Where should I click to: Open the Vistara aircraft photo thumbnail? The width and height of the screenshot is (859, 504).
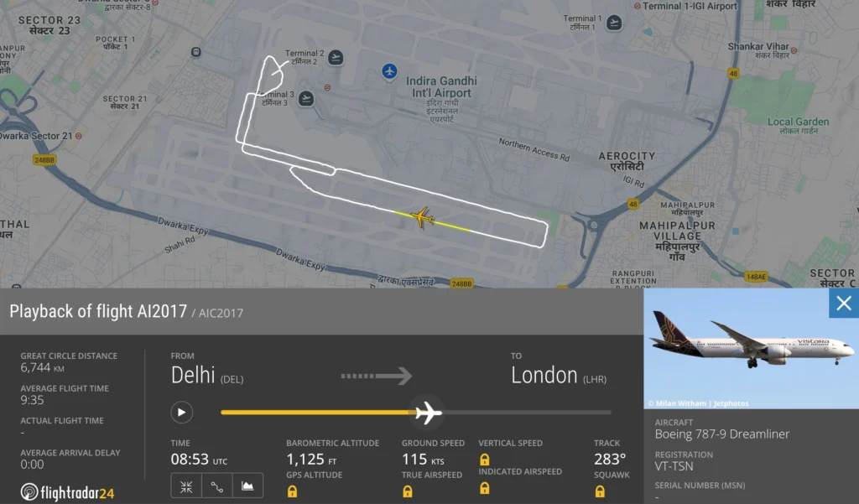point(751,348)
